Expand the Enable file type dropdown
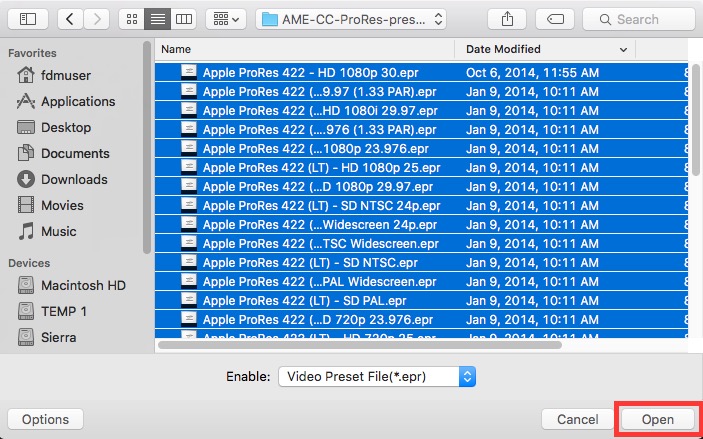 375,377
